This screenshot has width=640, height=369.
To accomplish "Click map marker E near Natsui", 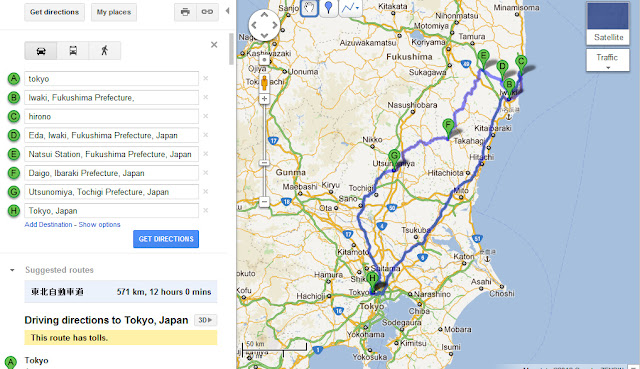I will coord(484,60).
